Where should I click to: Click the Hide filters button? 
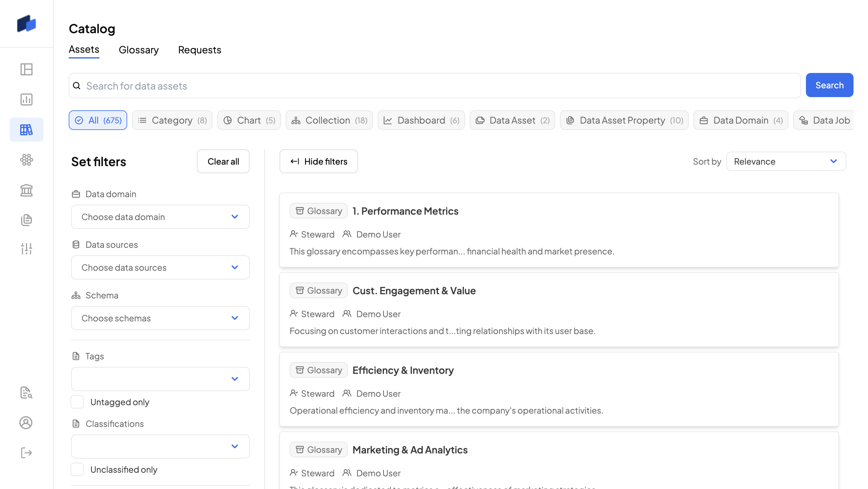tap(319, 161)
